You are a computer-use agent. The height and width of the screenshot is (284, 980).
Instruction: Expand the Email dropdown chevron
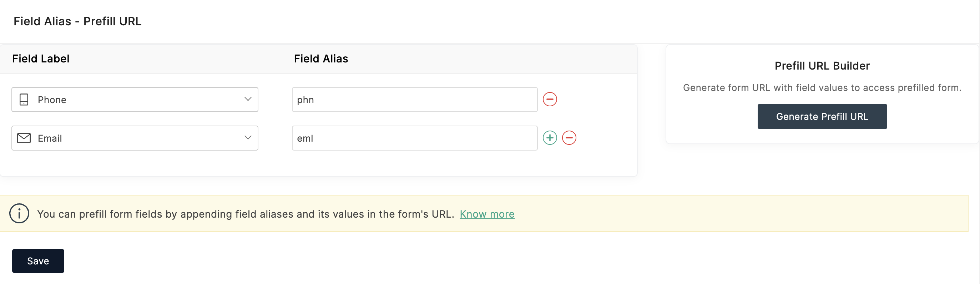click(248, 138)
